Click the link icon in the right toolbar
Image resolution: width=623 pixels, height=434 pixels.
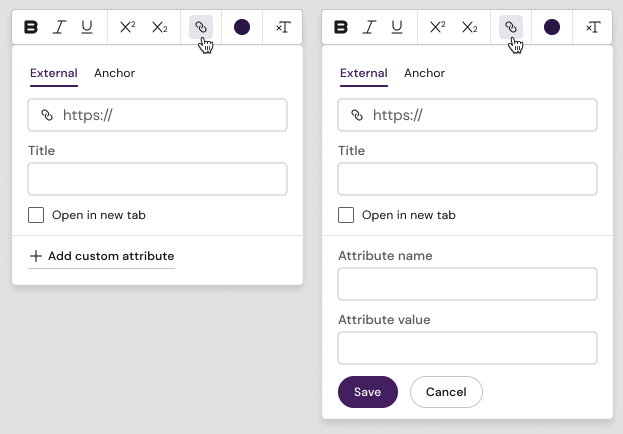point(511,27)
